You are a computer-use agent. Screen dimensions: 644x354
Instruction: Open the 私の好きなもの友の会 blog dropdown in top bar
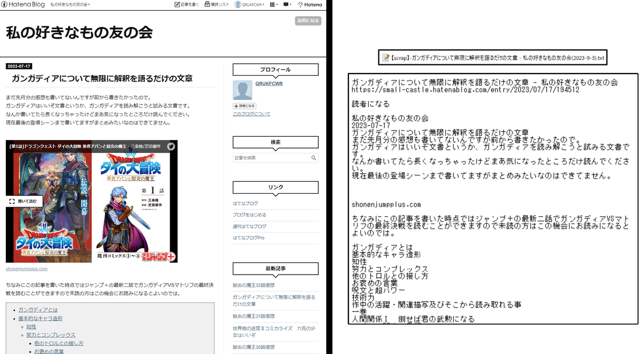click(x=70, y=4)
